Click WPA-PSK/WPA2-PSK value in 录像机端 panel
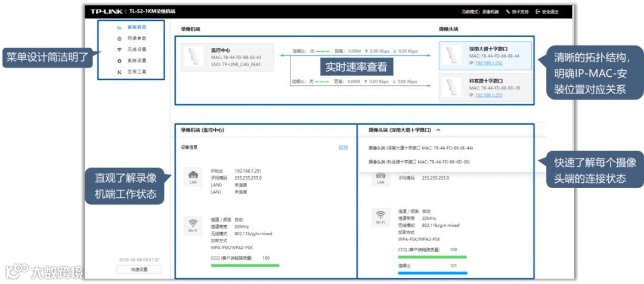This screenshot has width=644, height=284. [231, 248]
